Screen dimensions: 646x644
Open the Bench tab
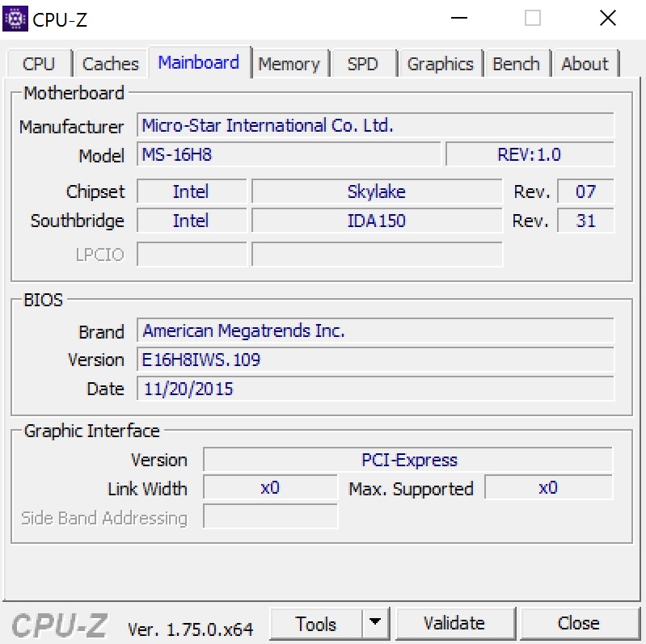tap(517, 64)
